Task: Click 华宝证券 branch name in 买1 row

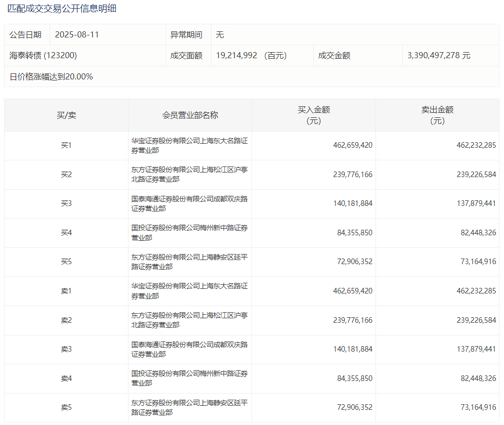Action: [189, 146]
